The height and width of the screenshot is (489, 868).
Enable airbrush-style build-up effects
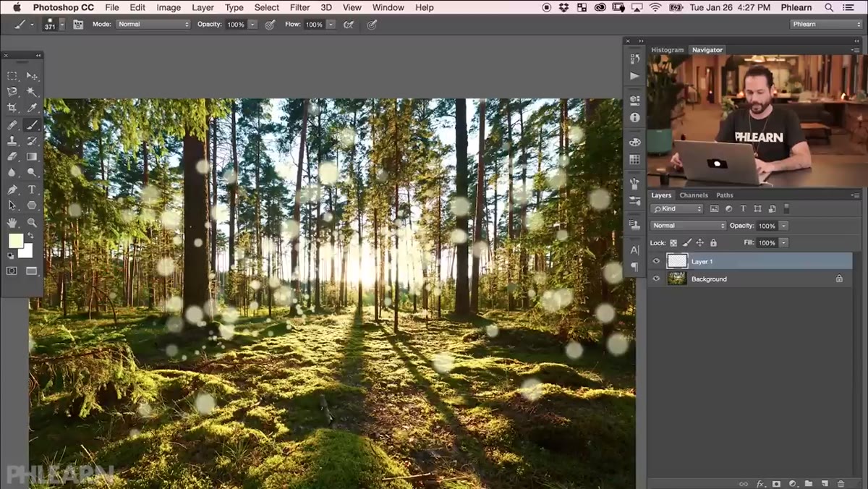coord(348,24)
